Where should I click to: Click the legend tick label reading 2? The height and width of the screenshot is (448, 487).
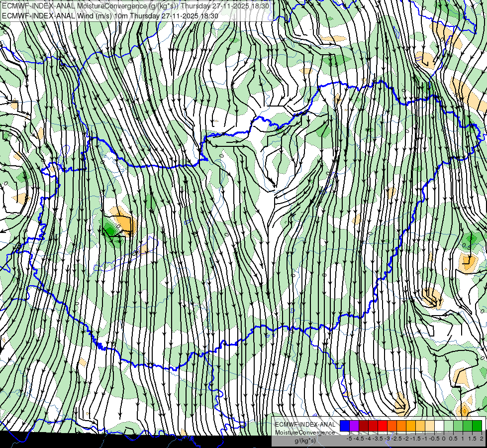click(x=482, y=439)
